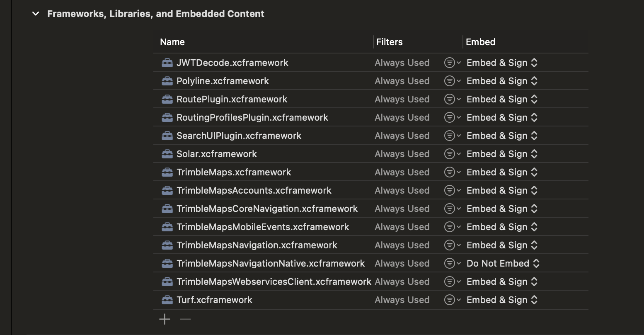Click the Turf.xcframework toolbox icon

pyautogui.click(x=167, y=300)
